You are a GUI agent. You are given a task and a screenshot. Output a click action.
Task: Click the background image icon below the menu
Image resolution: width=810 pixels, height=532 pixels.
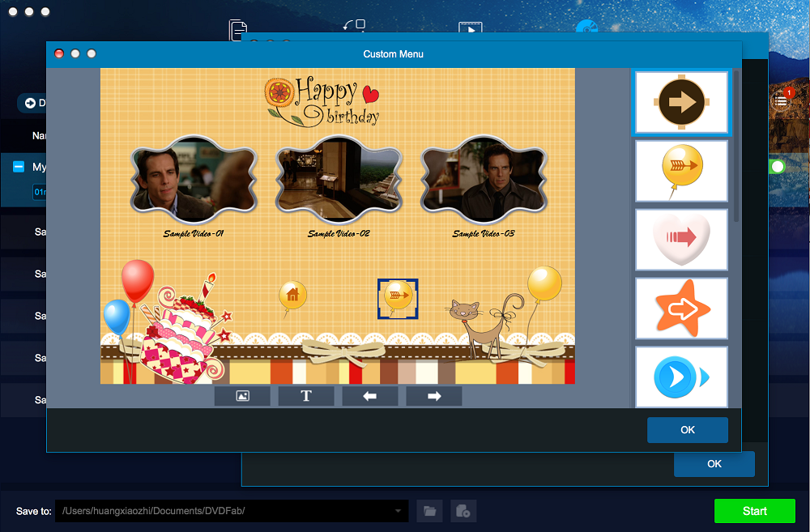click(x=242, y=396)
